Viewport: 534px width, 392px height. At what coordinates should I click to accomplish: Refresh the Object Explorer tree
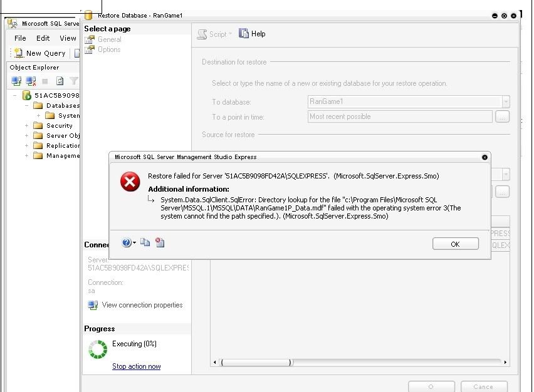[58, 81]
